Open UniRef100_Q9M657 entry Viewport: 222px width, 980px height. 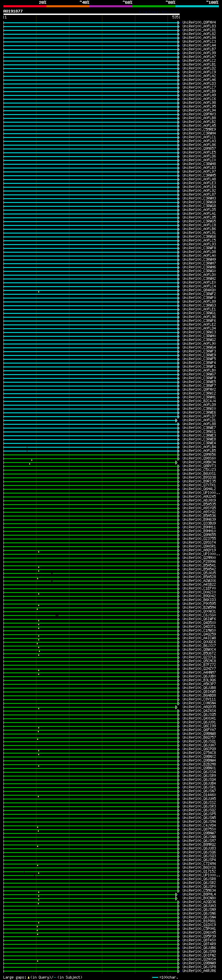pyautogui.click(x=199, y=149)
